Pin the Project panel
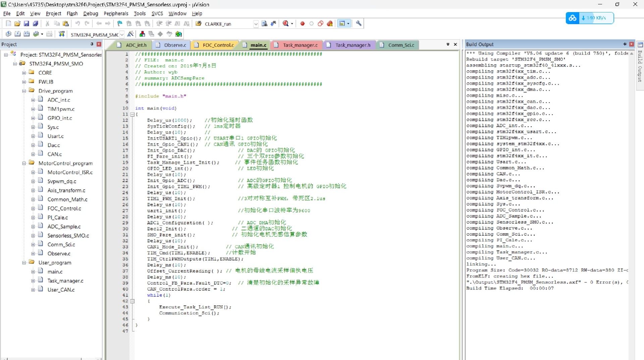 pyautogui.click(x=92, y=44)
